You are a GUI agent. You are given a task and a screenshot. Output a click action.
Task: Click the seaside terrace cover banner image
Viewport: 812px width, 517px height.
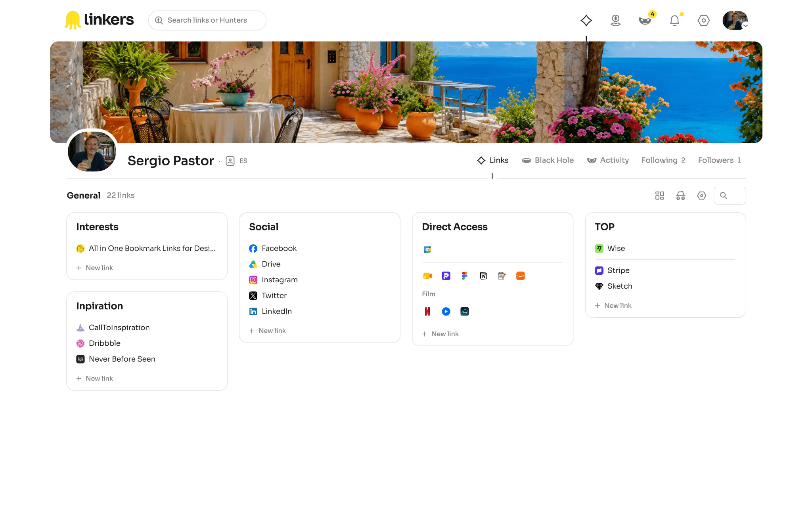(x=406, y=92)
